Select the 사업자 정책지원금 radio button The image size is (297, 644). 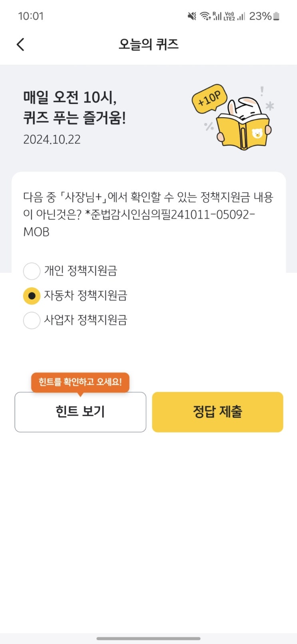click(32, 320)
